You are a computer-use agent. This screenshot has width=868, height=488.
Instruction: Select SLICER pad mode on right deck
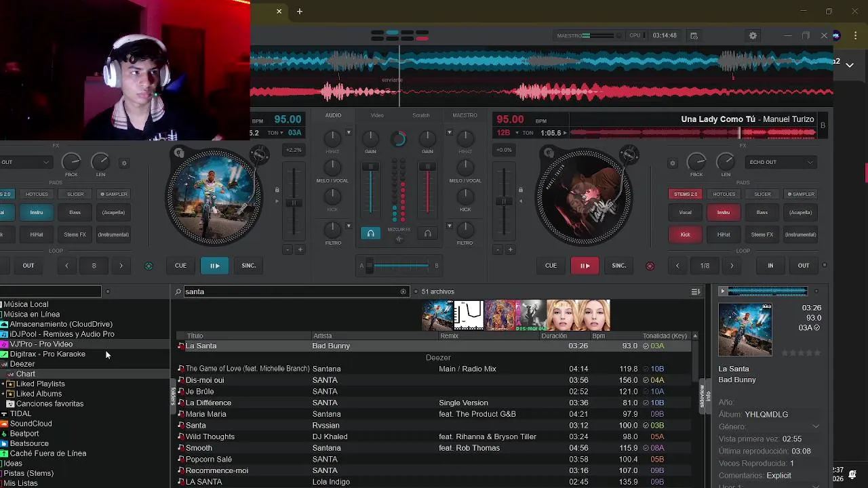(x=762, y=194)
